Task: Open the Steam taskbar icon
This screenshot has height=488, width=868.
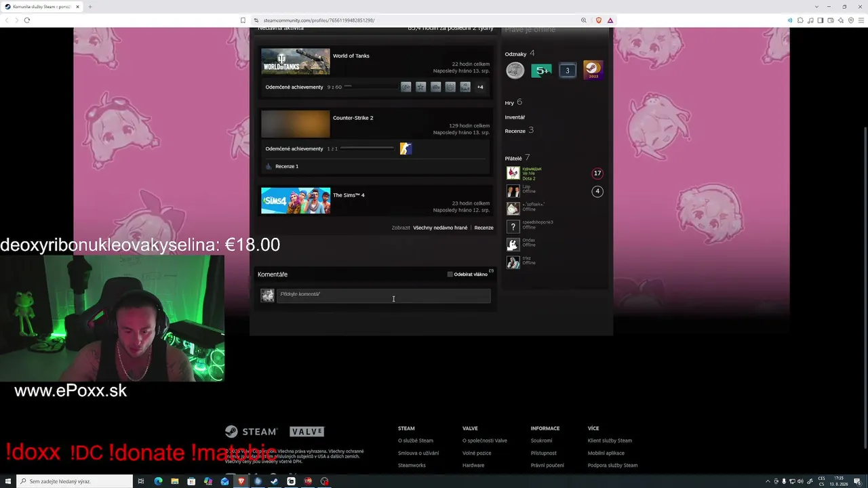Action: click(x=274, y=481)
